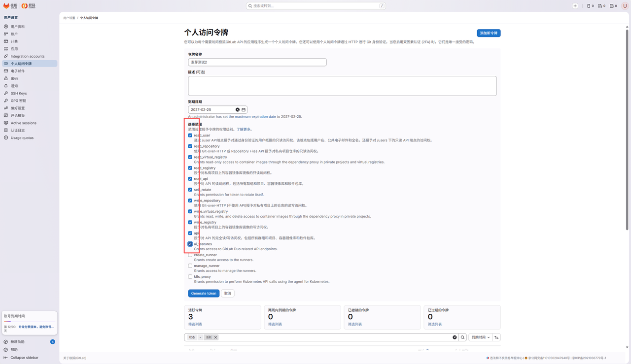
Task: Open the to-do list icon
Action: coord(613,6)
